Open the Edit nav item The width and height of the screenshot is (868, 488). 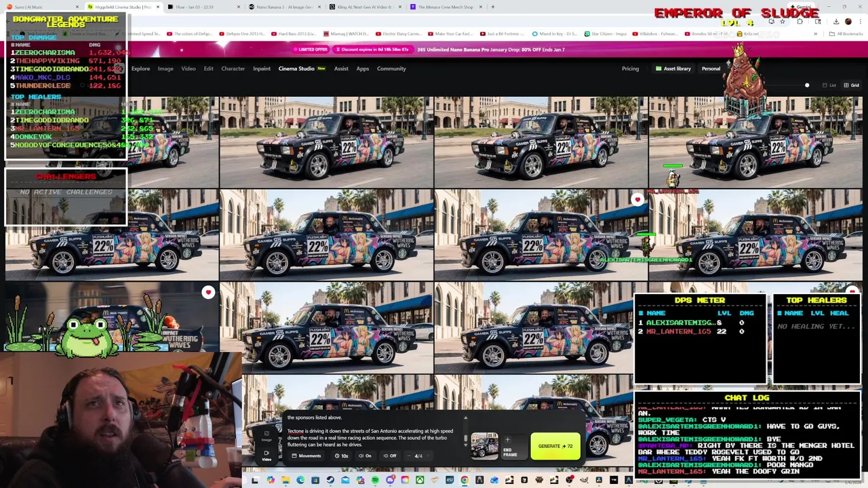coord(208,68)
